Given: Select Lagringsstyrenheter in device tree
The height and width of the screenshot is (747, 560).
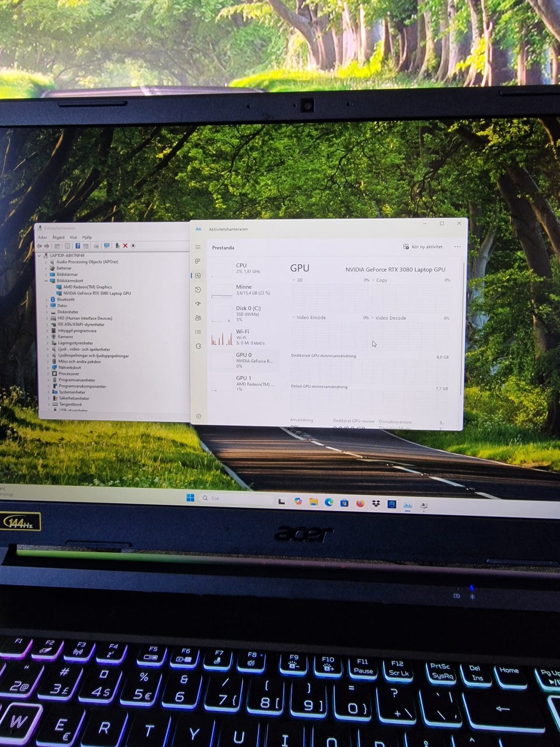Looking at the screenshot, I should 72,343.
